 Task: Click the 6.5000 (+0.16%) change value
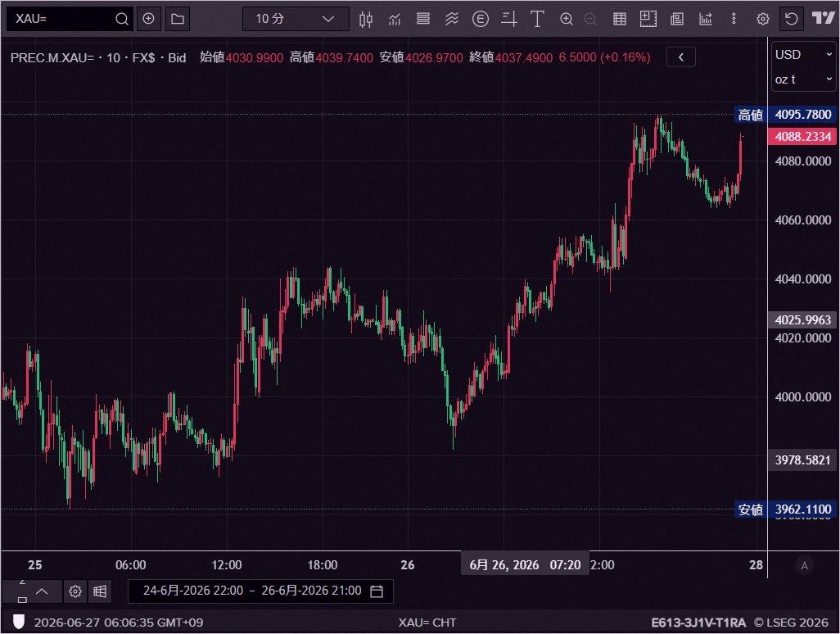(x=604, y=57)
